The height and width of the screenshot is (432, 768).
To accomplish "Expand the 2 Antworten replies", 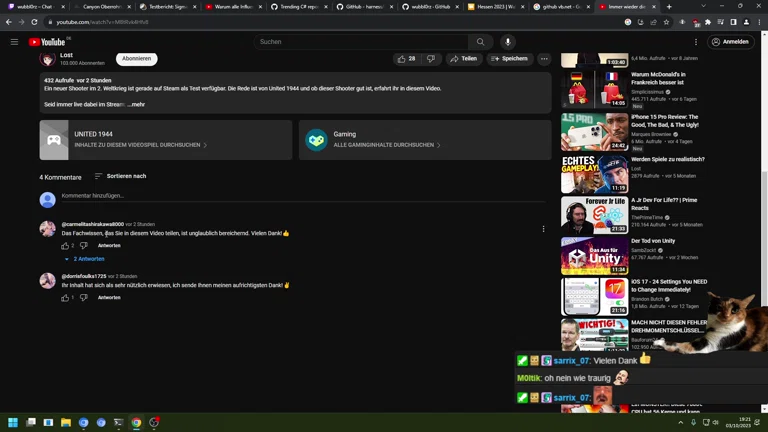I will [x=85, y=259].
